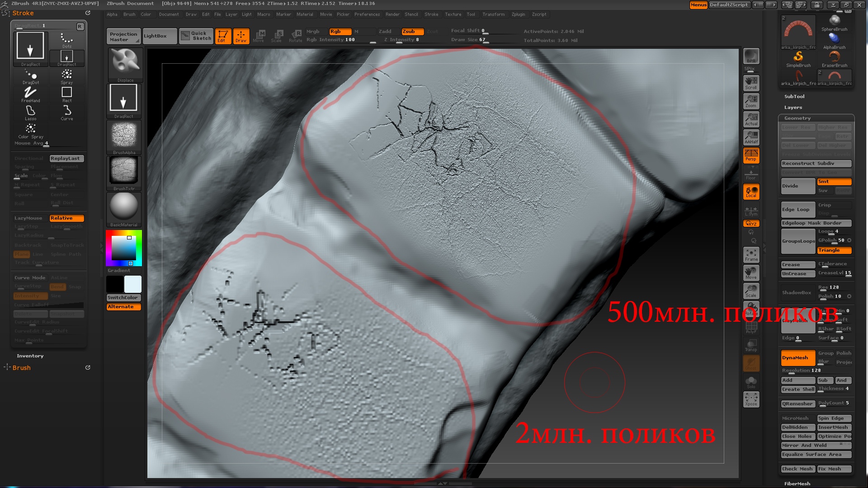Screen dimensions: 868x488
Task: Click the Frame view icon
Action: tap(751, 255)
